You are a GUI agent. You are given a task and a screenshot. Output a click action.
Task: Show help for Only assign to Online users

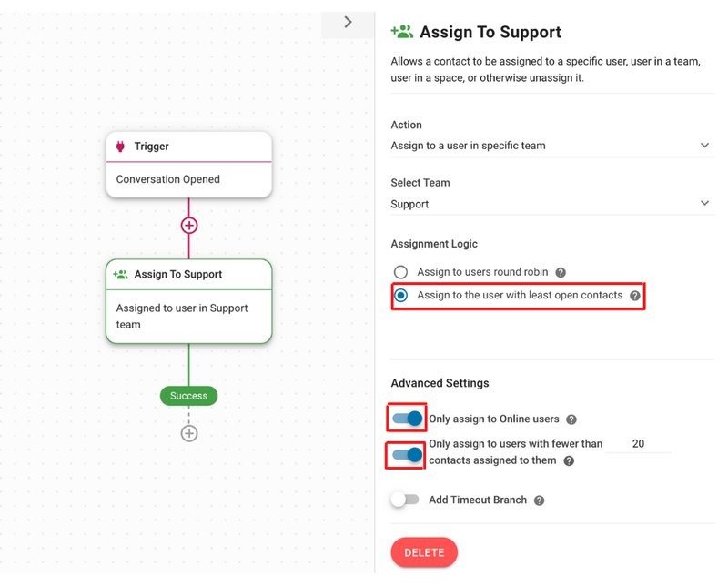click(571, 419)
